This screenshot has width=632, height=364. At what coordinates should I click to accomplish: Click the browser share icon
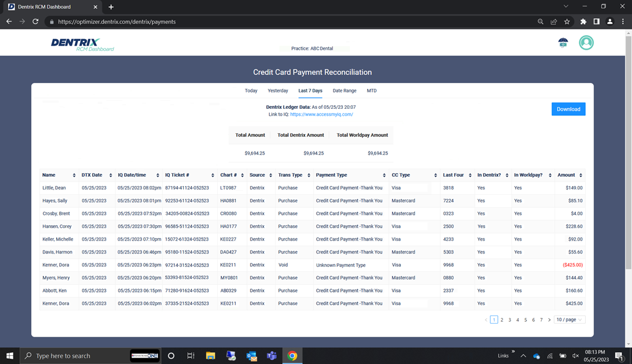553,21
